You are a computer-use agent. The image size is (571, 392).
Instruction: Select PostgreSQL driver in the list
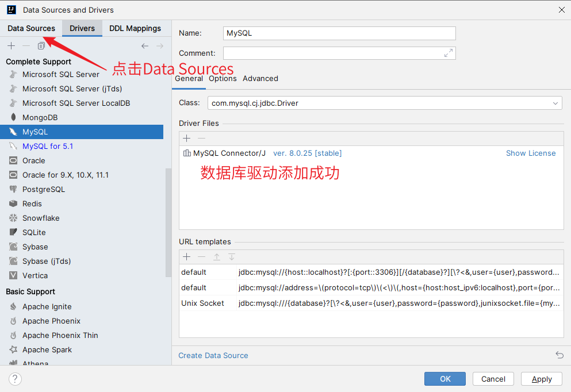[x=44, y=189]
